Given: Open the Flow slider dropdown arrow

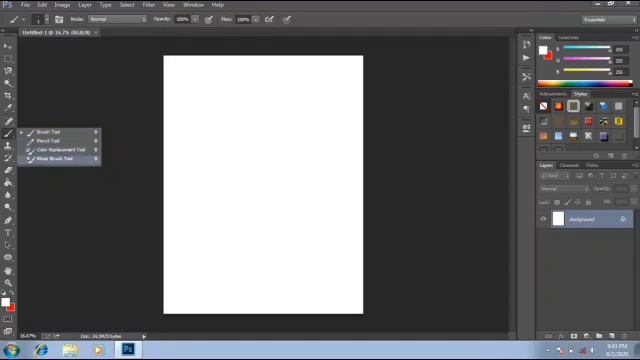Looking at the screenshot, I should (256, 19).
